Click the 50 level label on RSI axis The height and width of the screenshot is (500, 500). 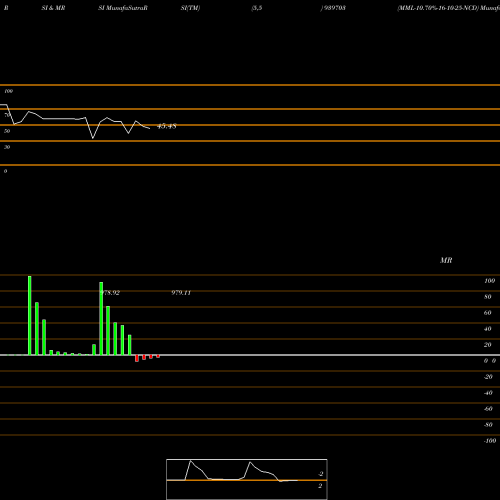(7, 131)
